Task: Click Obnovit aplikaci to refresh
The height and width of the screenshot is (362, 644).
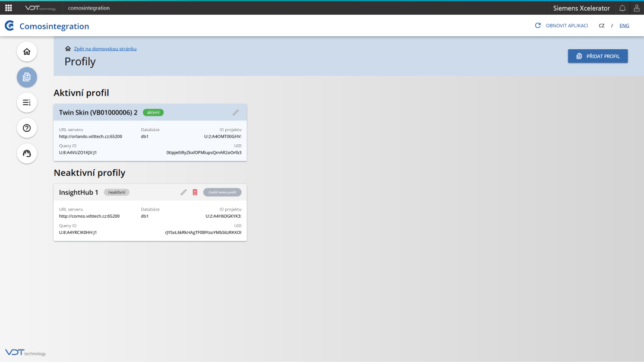Action: point(561,26)
